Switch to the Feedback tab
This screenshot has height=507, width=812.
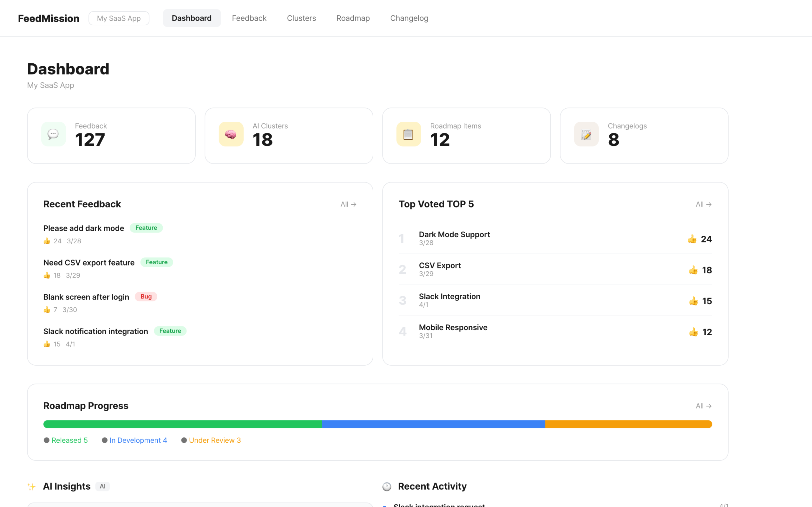[249, 18]
